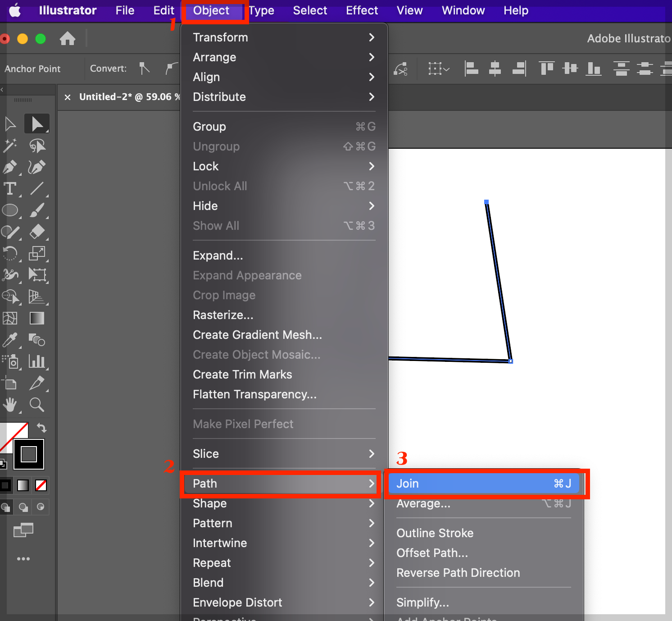Click Horizontal Align Right
The height and width of the screenshot is (621, 672).
tap(519, 68)
